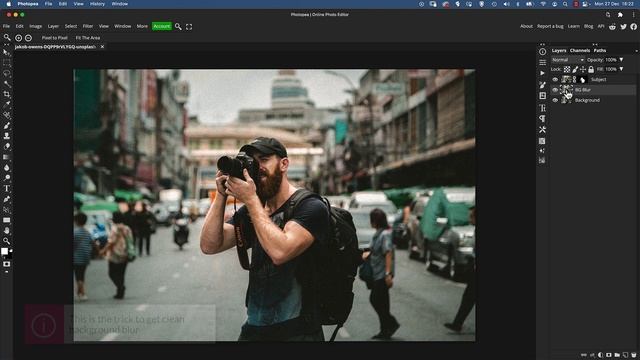Toggle lock image pixels brush icon
This screenshot has height=360, width=640.
pyautogui.click(x=575, y=69)
